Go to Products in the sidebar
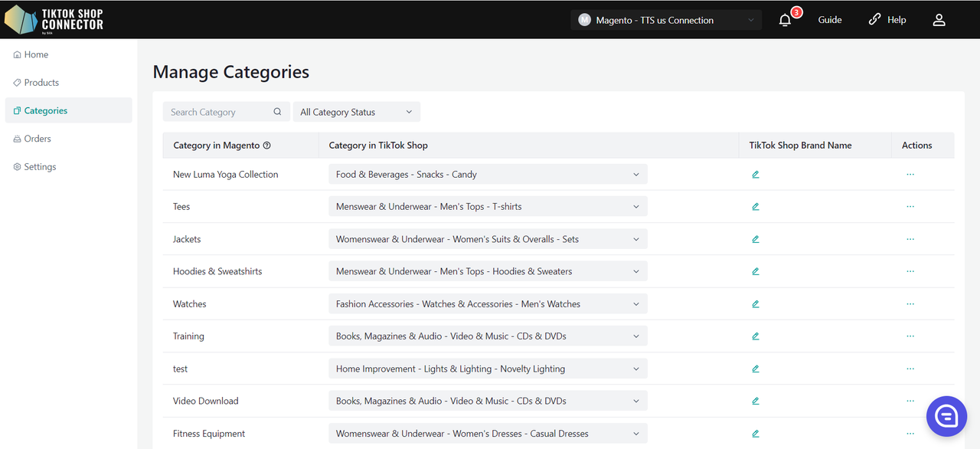 tap(41, 83)
